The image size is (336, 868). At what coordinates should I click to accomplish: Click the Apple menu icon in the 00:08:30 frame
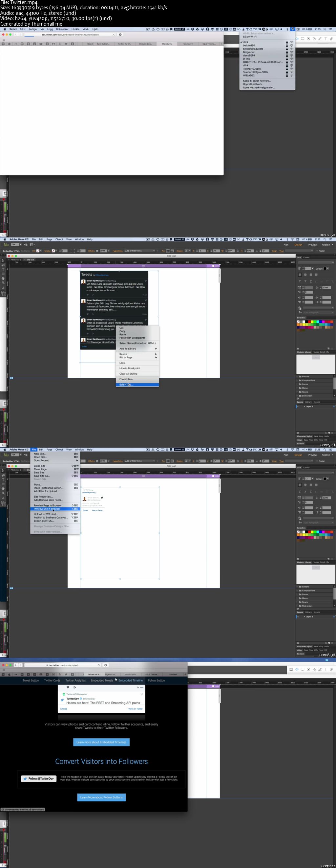[5, 450]
